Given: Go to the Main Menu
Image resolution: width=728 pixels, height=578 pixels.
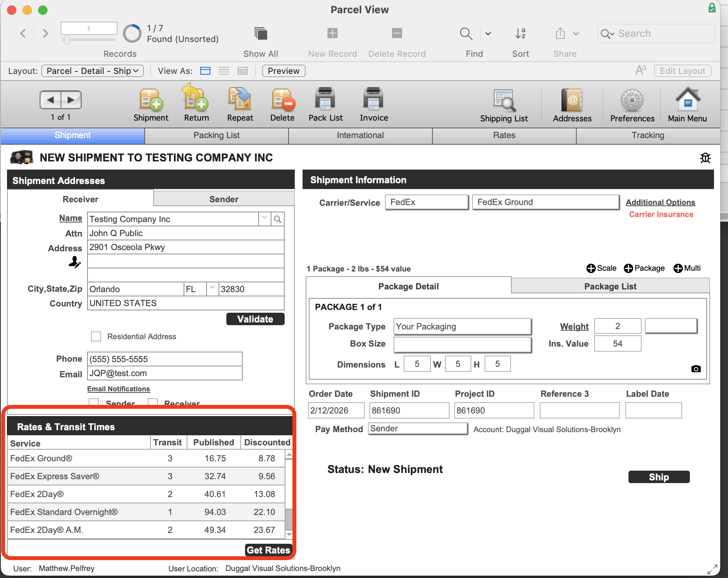Looking at the screenshot, I should tap(687, 103).
